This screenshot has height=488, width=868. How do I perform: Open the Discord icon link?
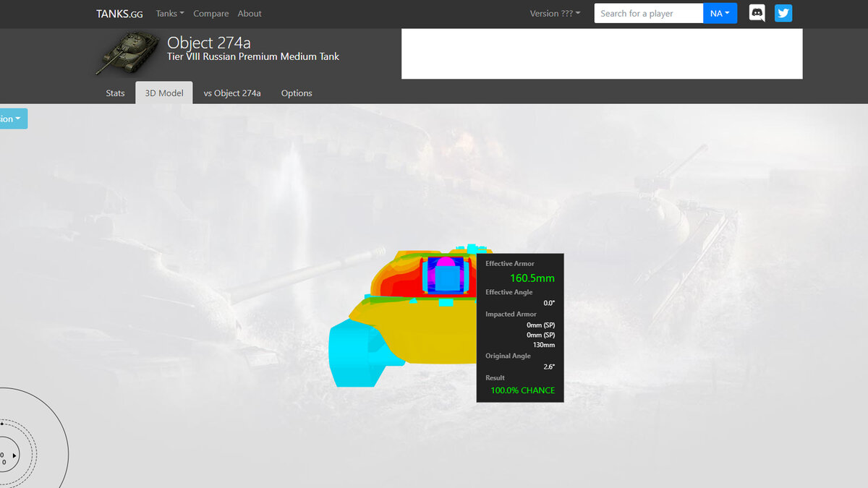(x=757, y=13)
